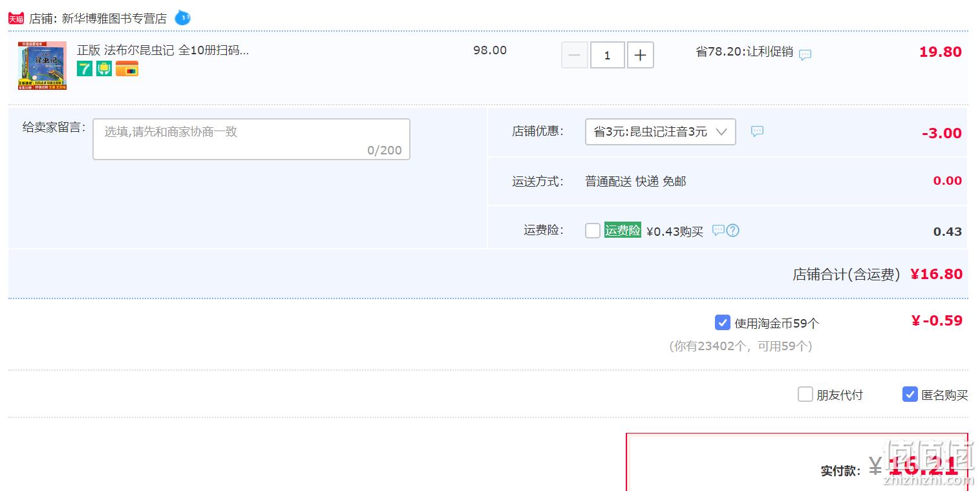Click the green 运费险 label
Screen dimensions: 980x491
coord(623,231)
